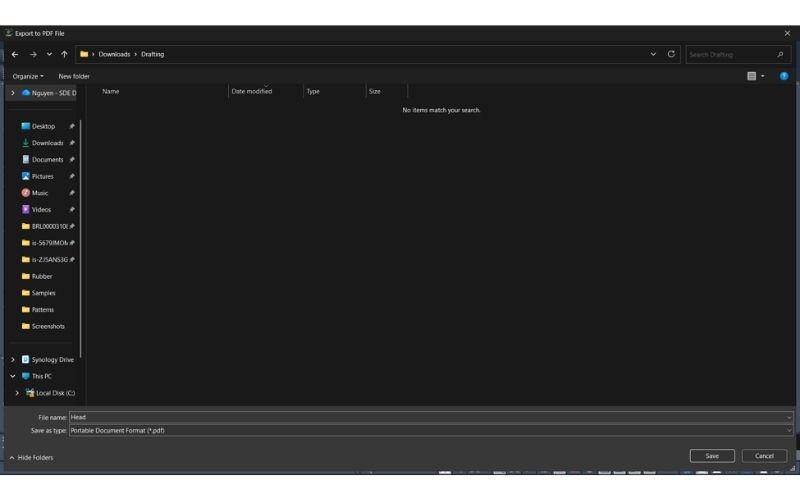
Task: Open the Save as type dropdown
Action: (431, 431)
